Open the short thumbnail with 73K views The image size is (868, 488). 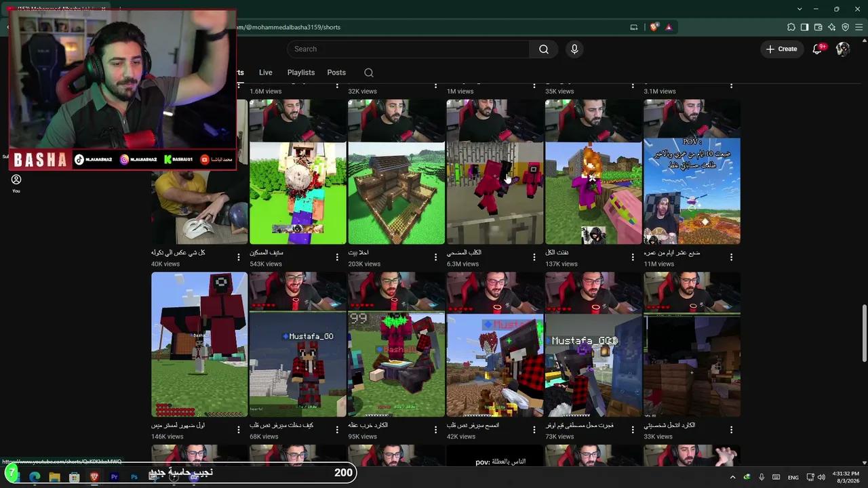(593, 344)
